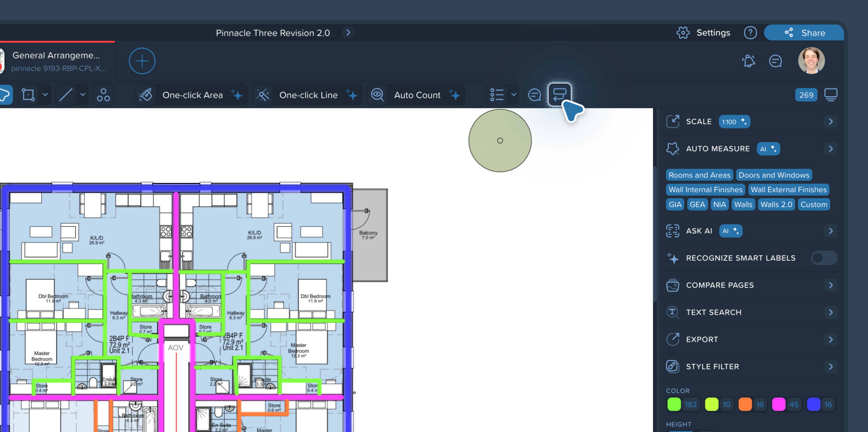
Task: Click the help question mark icon
Action: (750, 33)
